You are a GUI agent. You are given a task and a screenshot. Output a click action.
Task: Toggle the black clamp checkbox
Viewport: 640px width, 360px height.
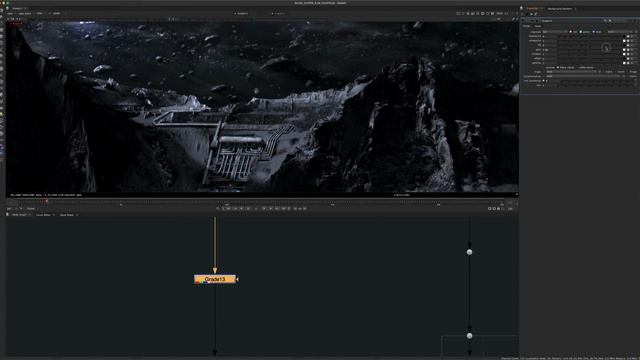coord(558,68)
